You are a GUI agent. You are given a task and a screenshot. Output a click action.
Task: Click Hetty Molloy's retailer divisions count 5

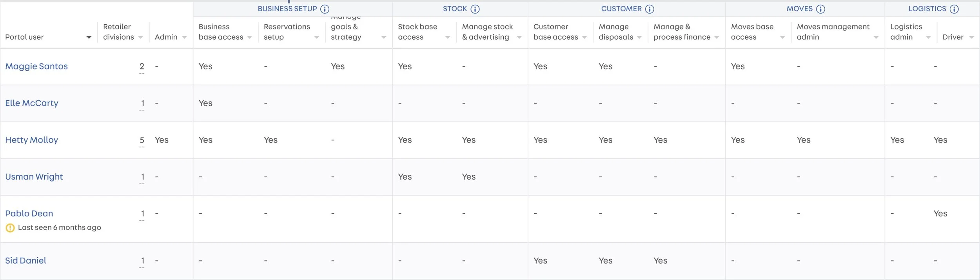(x=142, y=140)
